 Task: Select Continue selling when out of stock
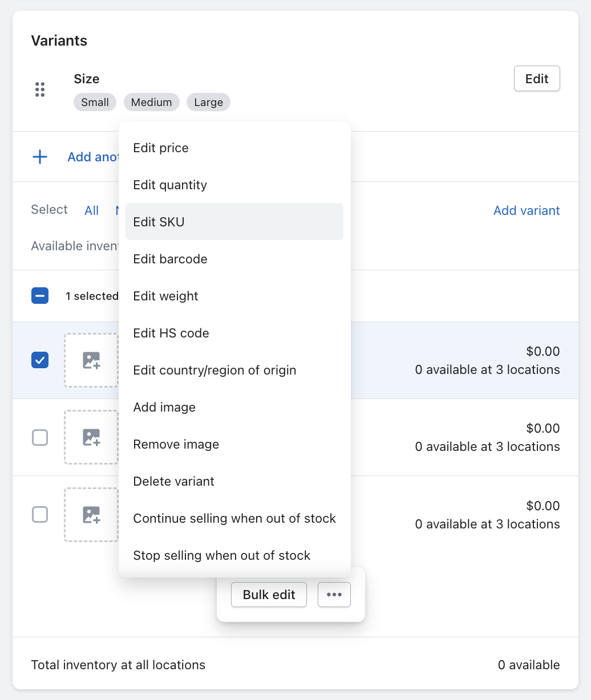pos(234,518)
